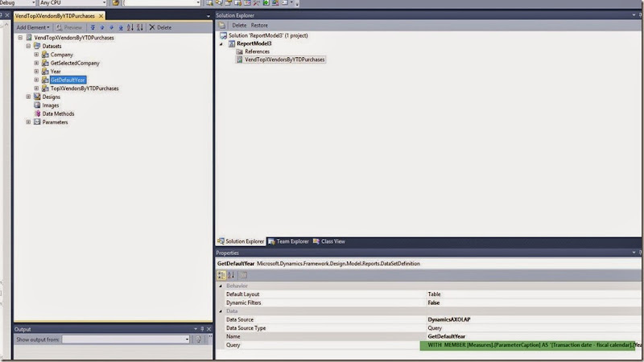Click the Alphabetical sort icon in Properties

pyautogui.click(x=231, y=275)
